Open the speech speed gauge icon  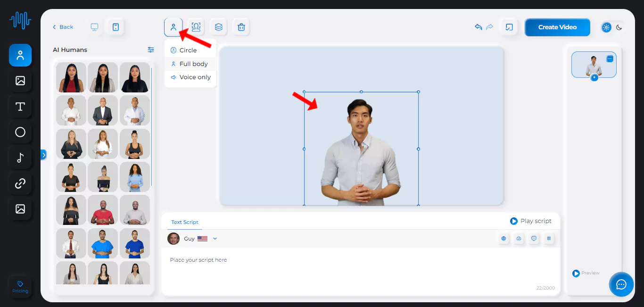(519, 239)
